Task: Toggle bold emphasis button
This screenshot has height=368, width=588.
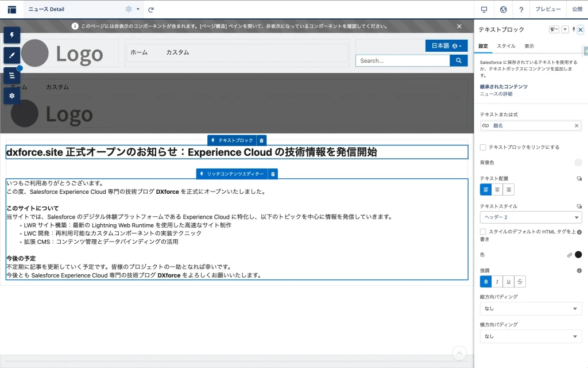Action: point(486,282)
